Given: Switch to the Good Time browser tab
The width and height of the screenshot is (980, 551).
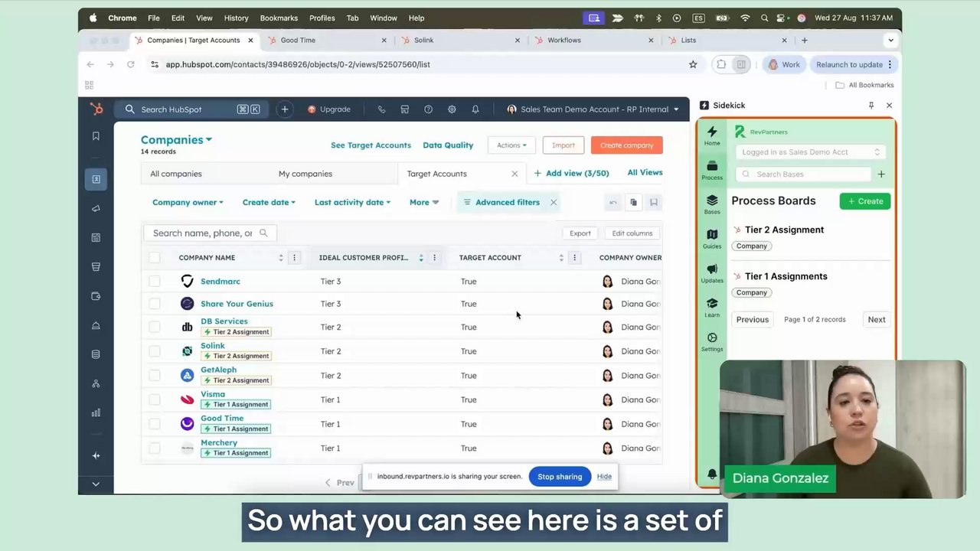Looking at the screenshot, I should [x=328, y=40].
